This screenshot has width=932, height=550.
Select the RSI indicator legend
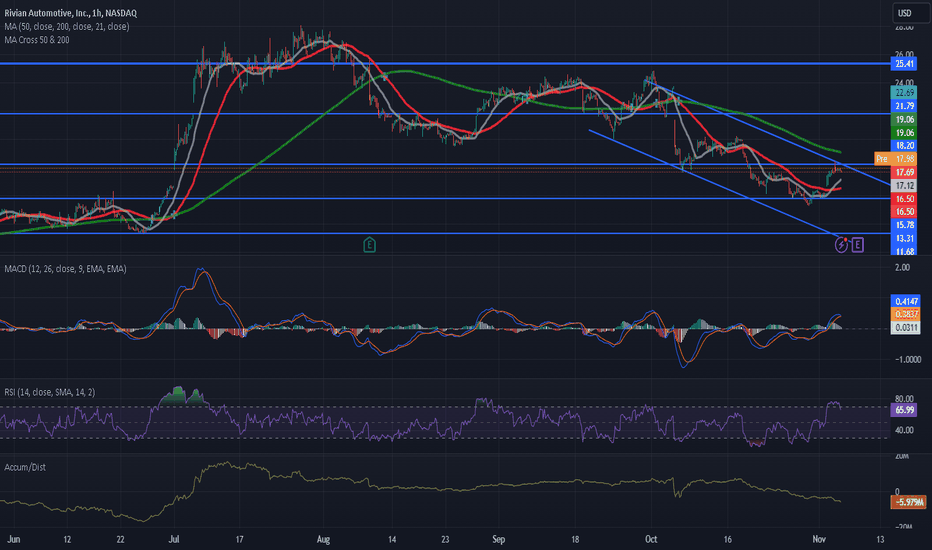tap(49, 392)
